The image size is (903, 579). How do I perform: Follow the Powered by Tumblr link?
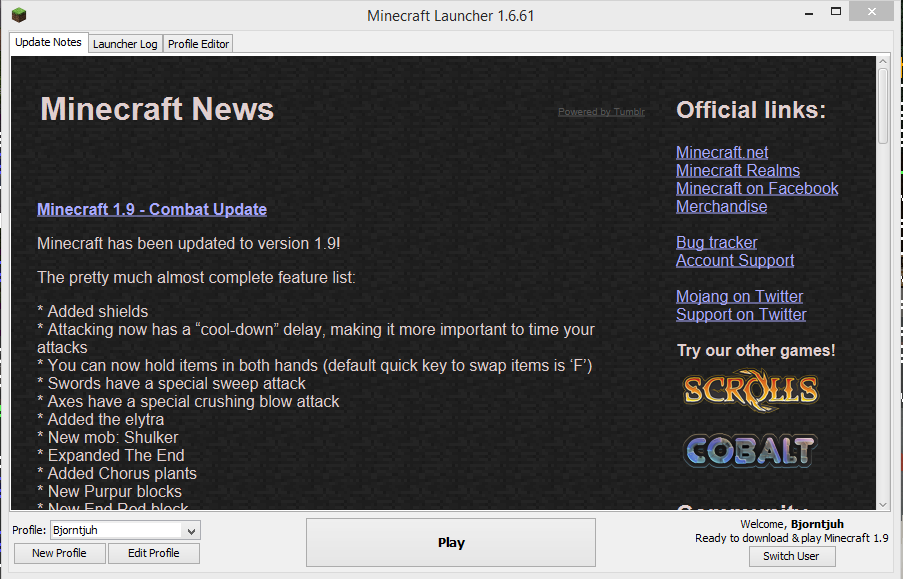pyautogui.click(x=601, y=112)
